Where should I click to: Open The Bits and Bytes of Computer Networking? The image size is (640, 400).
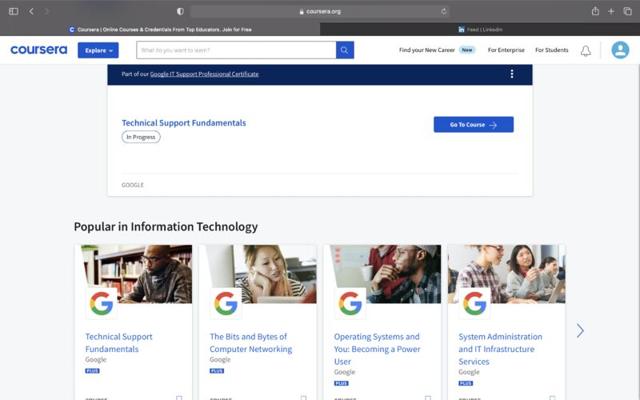pos(251,343)
